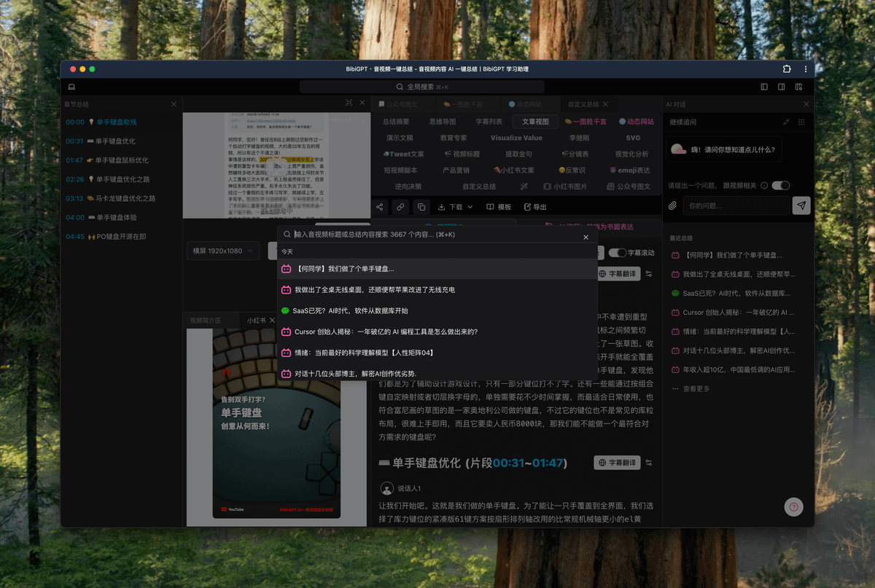Click the 字幕翻译 button for 单手键盘优化
This screenshot has height=588, width=875.
click(x=617, y=463)
